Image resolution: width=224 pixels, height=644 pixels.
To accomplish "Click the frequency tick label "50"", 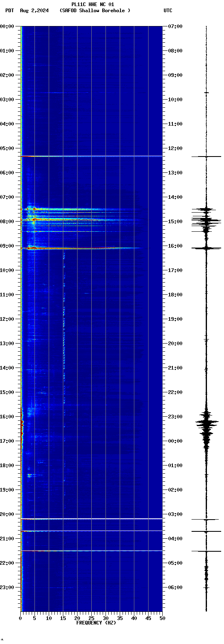I will pos(162,618).
